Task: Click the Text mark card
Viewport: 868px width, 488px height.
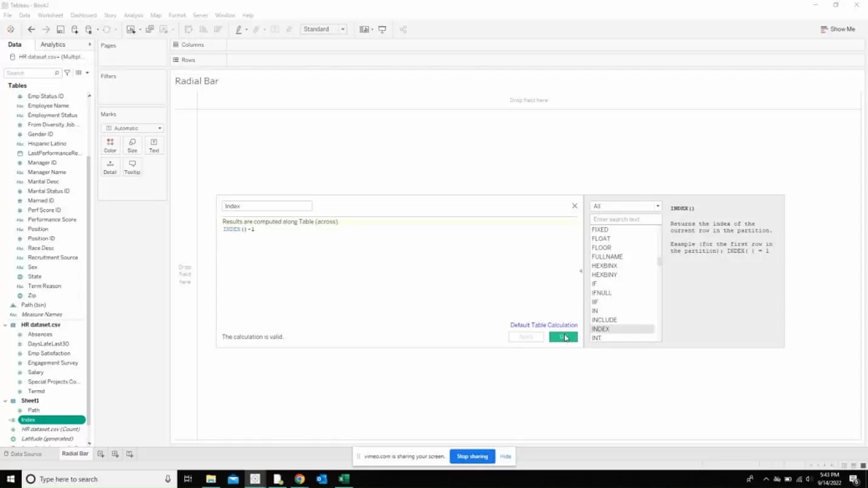Action: pos(154,145)
